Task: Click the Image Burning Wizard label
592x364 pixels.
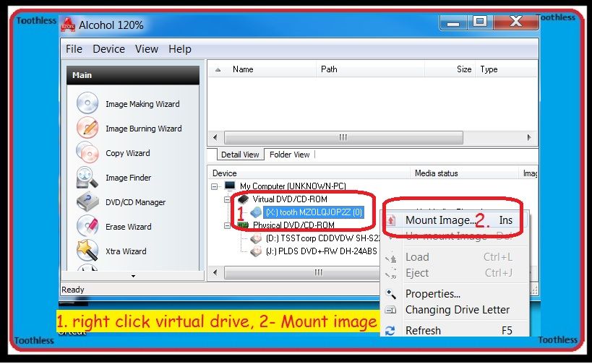Action: [143, 129]
